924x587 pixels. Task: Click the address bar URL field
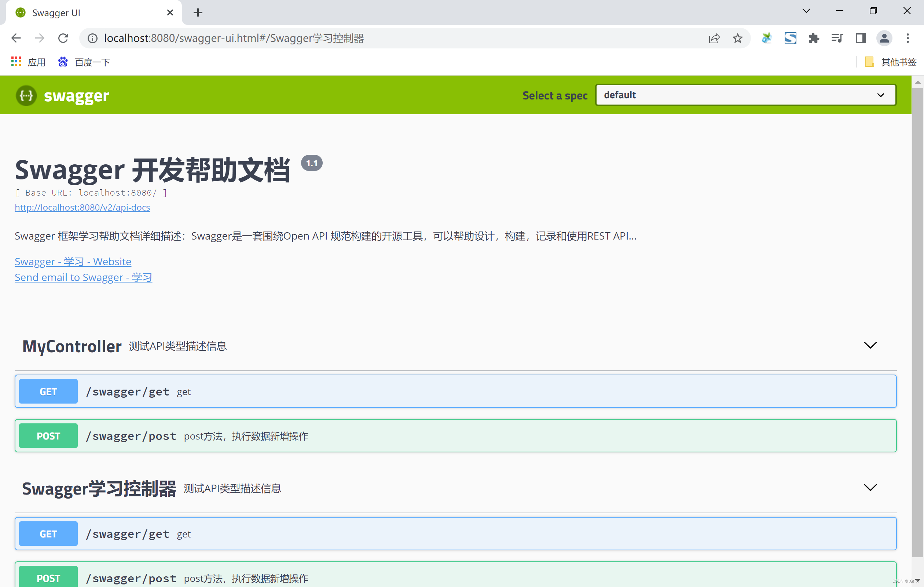pos(384,38)
